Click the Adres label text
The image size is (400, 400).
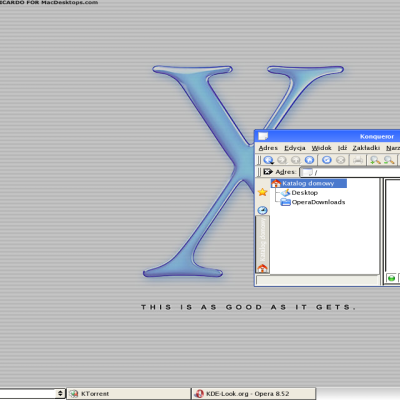pyautogui.click(x=286, y=172)
